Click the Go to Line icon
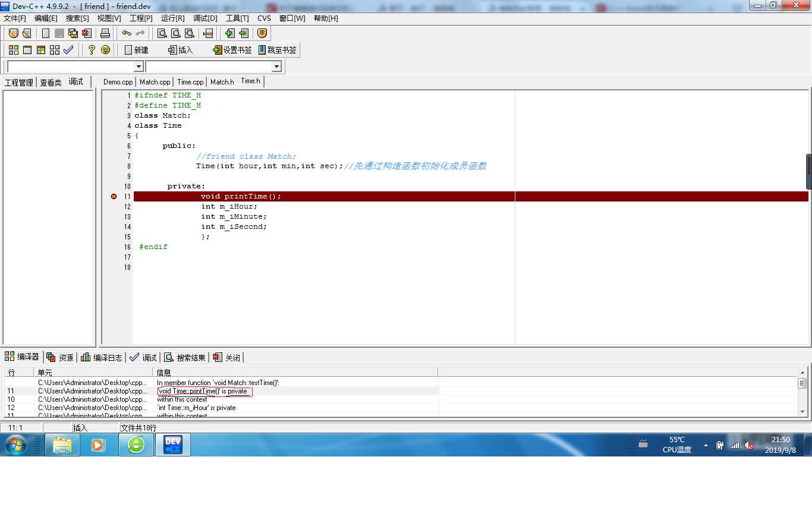 [208, 33]
